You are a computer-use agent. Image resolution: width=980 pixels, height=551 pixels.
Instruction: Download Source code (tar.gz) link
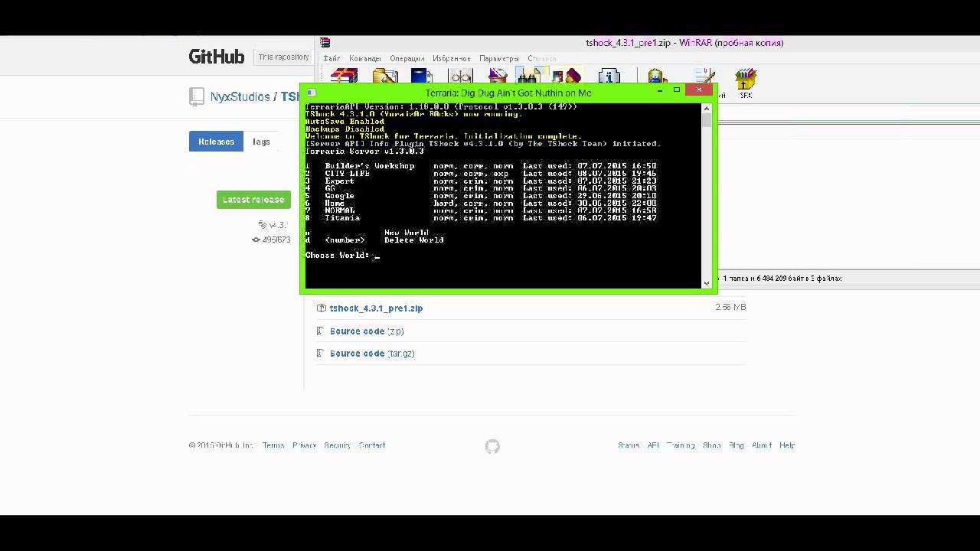click(372, 354)
